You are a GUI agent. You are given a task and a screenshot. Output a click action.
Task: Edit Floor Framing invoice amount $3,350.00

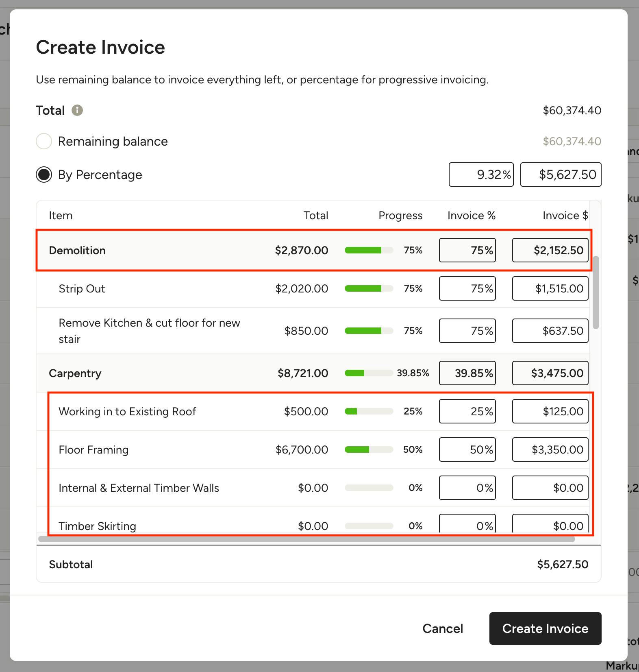[x=550, y=449]
